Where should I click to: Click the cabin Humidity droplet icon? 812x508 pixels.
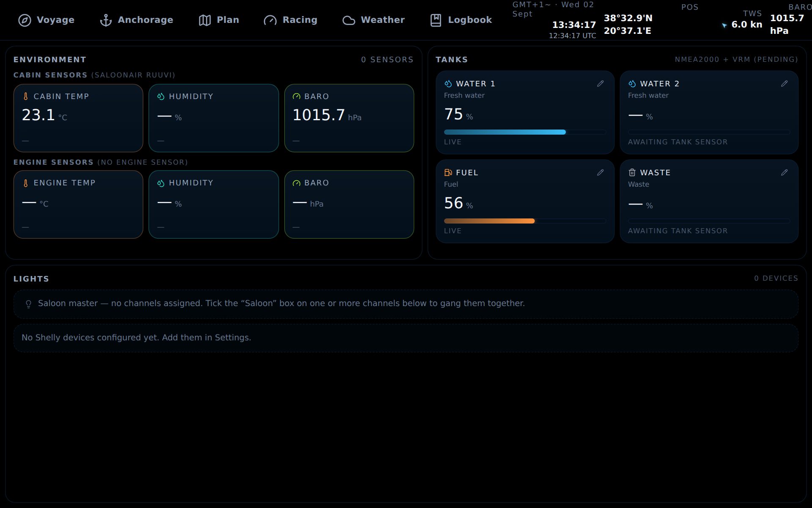click(x=161, y=97)
